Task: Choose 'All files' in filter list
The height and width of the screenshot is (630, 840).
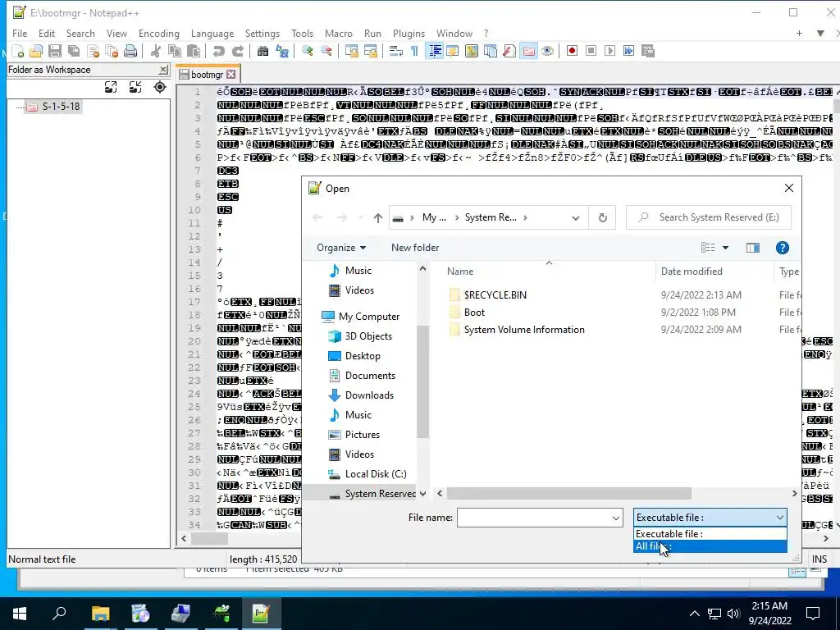Action: (x=710, y=546)
